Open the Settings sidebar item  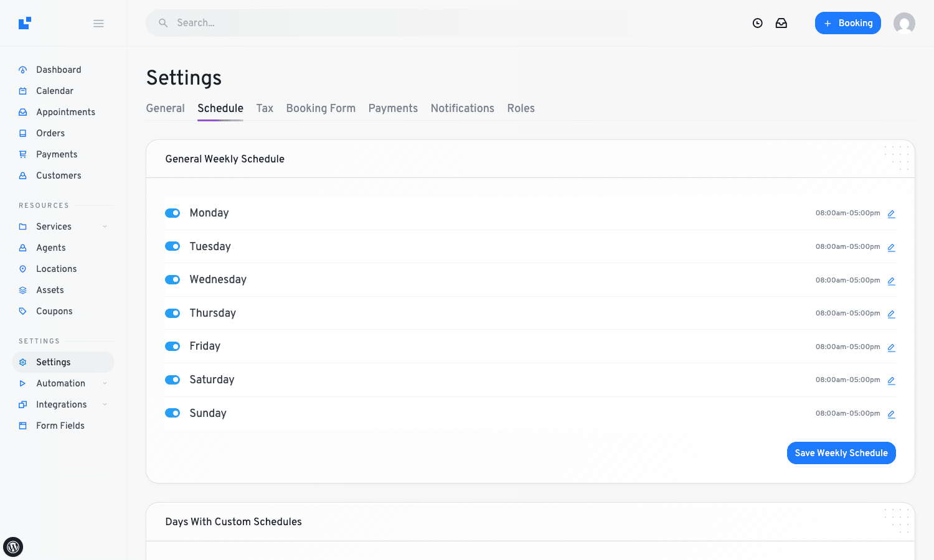coord(63,362)
